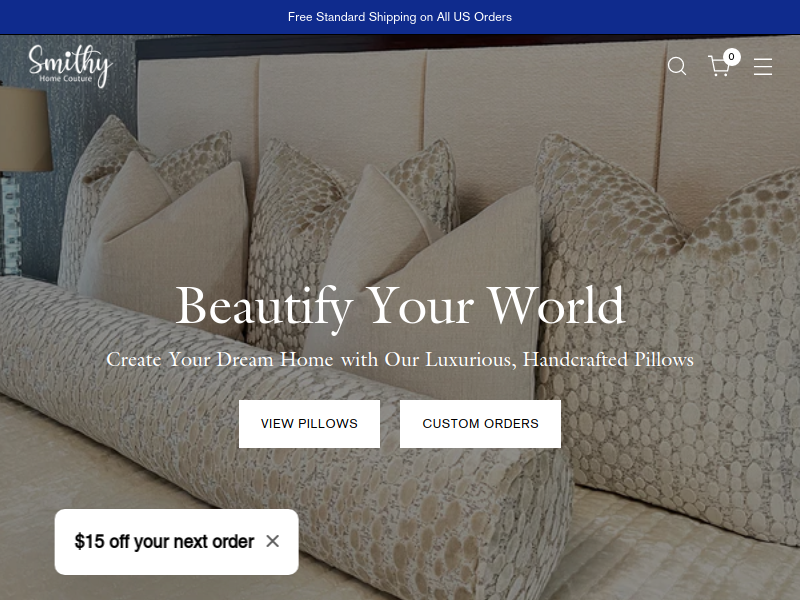Click the VIEW PILLOWS button
The image size is (800, 600).
pos(309,424)
